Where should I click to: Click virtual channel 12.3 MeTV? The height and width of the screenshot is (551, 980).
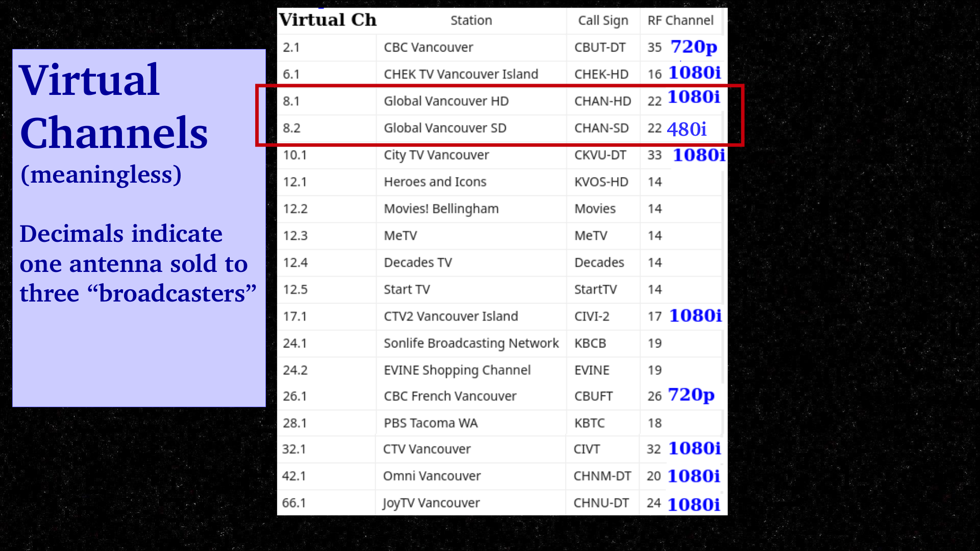click(x=296, y=236)
